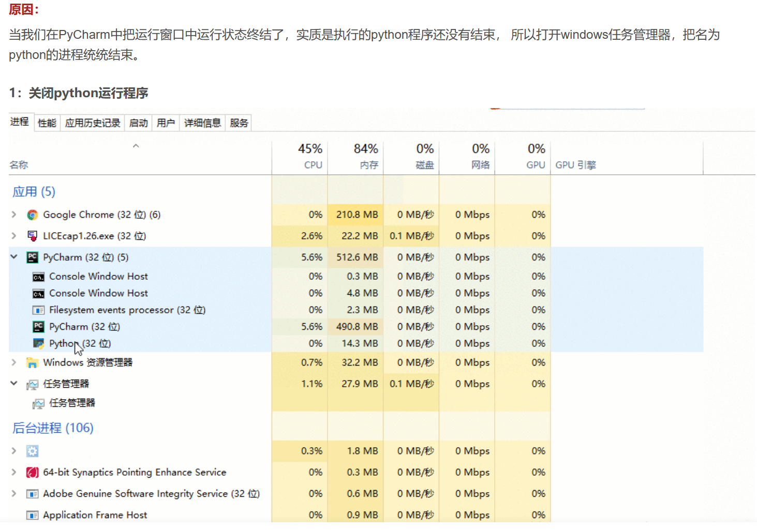Click the 4.8 MB Console Window Host icon
Image resolution: width=757 pixels, height=532 pixels.
tap(38, 294)
